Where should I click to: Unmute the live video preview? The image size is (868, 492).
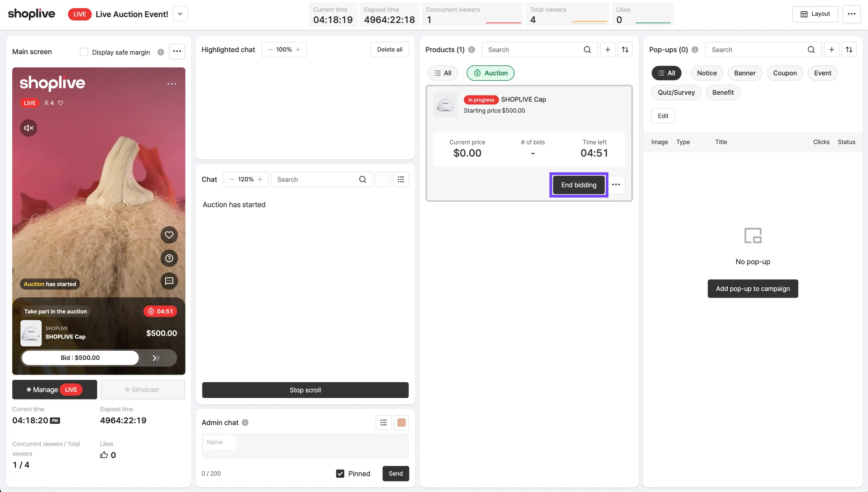29,128
